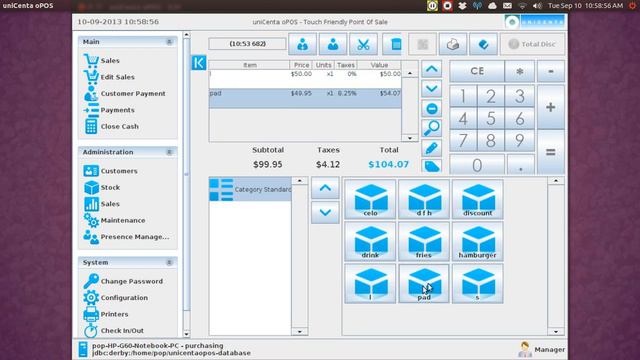Click the collapse menu K button

[199, 63]
